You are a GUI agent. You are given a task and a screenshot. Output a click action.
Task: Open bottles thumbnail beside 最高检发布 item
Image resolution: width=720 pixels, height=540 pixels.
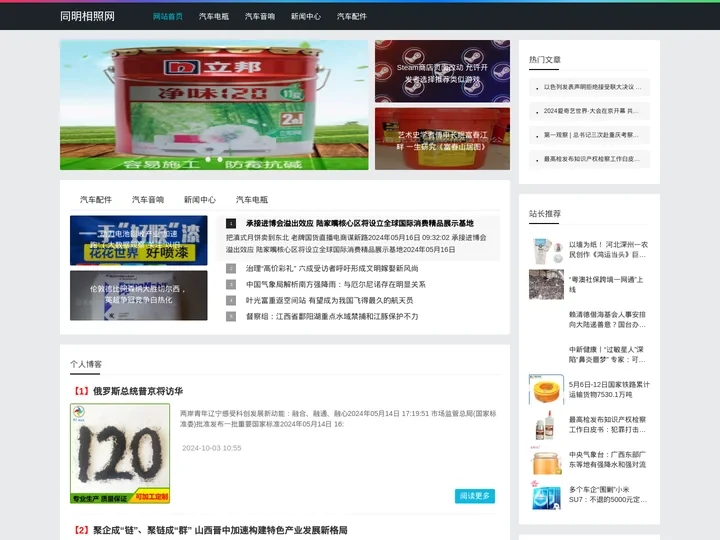tap(546, 424)
